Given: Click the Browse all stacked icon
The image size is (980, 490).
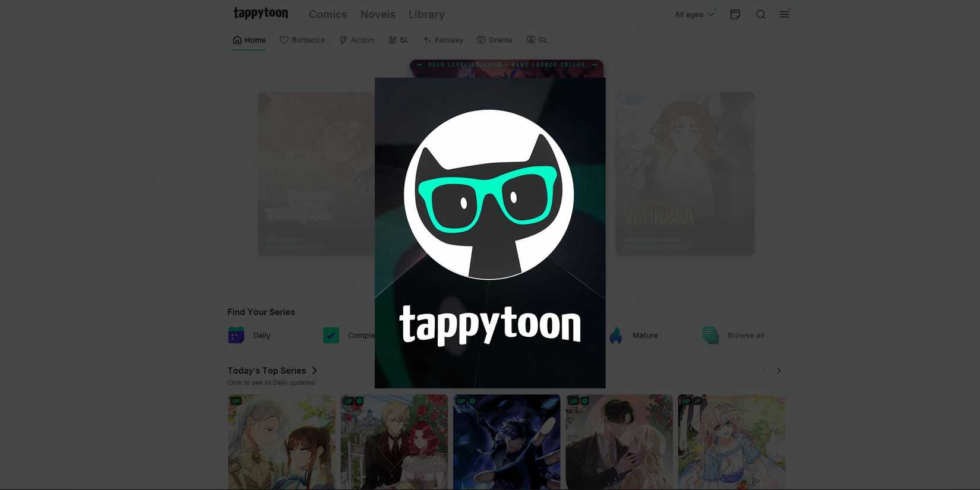Looking at the screenshot, I should [x=711, y=335].
